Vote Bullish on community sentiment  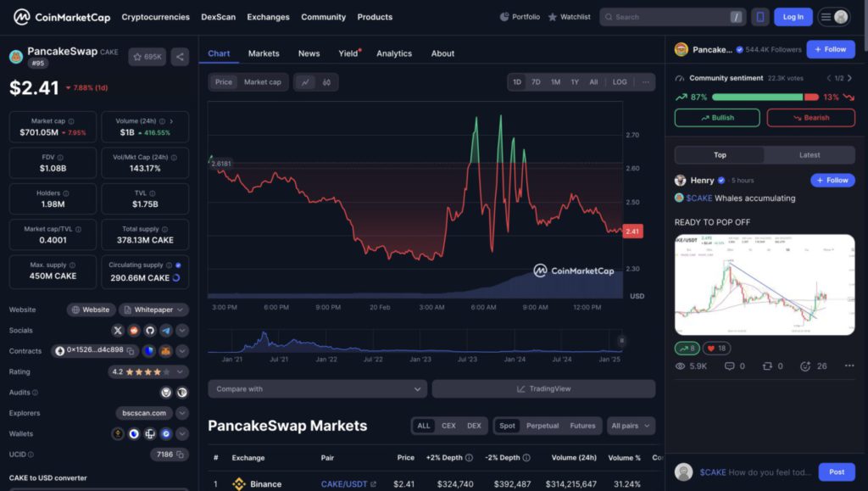pyautogui.click(x=716, y=118)
